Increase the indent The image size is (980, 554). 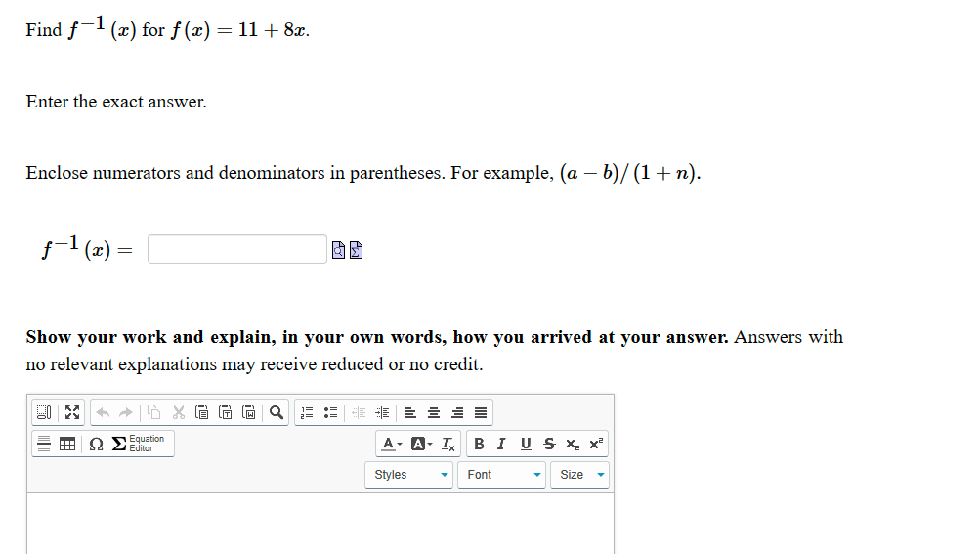tap(382, 412)
